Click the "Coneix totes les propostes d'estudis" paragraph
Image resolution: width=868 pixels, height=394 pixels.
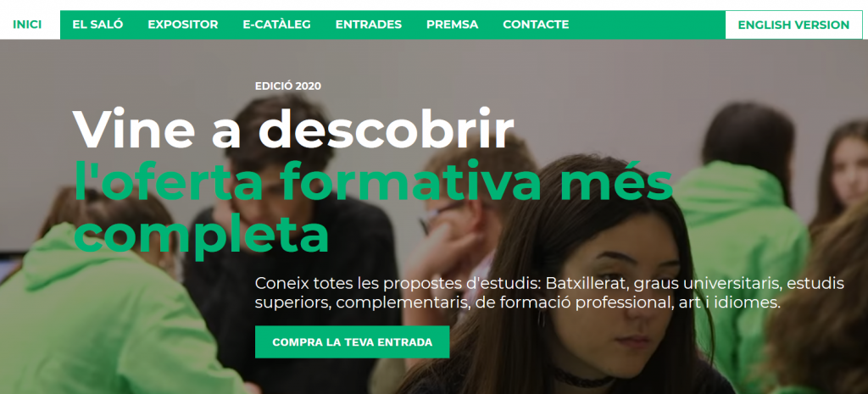tap(549, 293)
